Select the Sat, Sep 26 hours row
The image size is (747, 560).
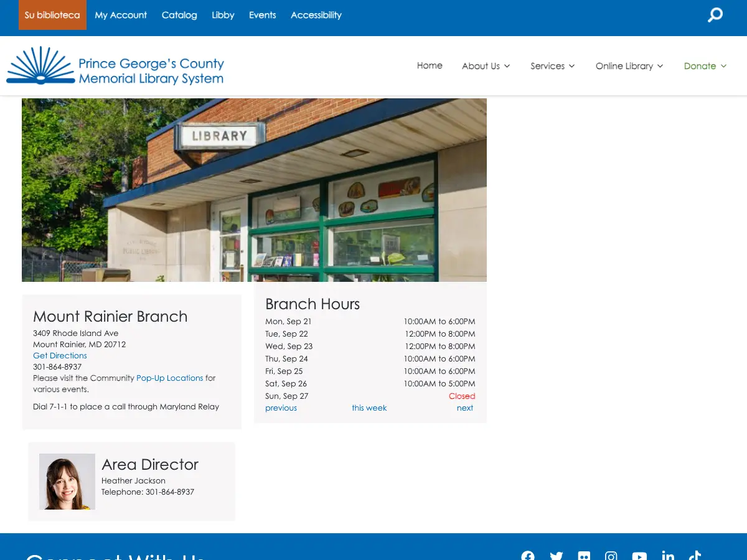[370, 384]
